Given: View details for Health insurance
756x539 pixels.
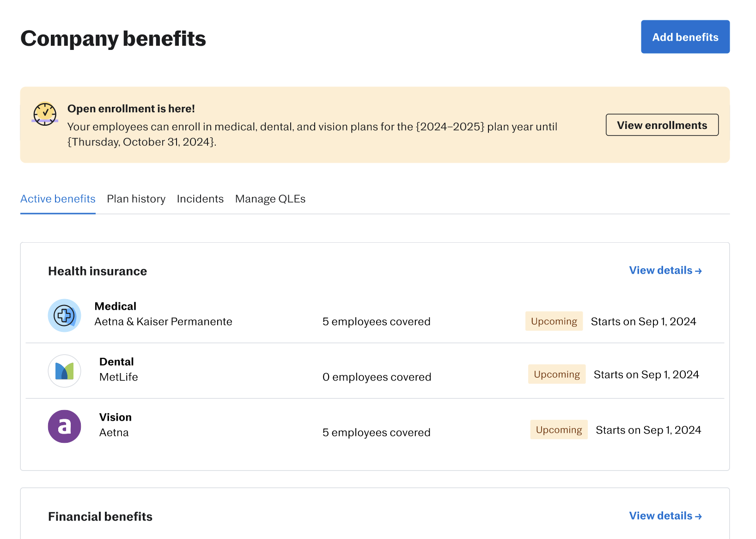Looking at the screenshot, I should click(665, 270).
